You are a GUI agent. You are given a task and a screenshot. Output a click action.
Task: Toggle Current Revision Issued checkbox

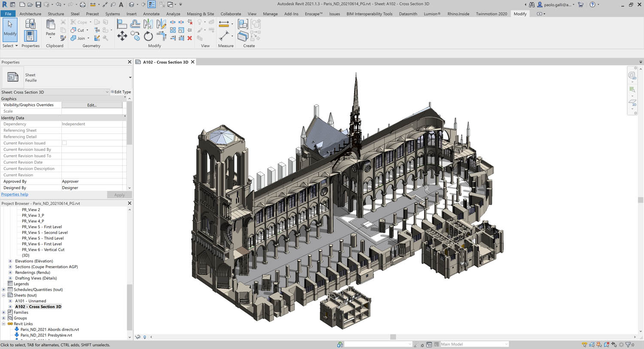(x=64, y=143)
